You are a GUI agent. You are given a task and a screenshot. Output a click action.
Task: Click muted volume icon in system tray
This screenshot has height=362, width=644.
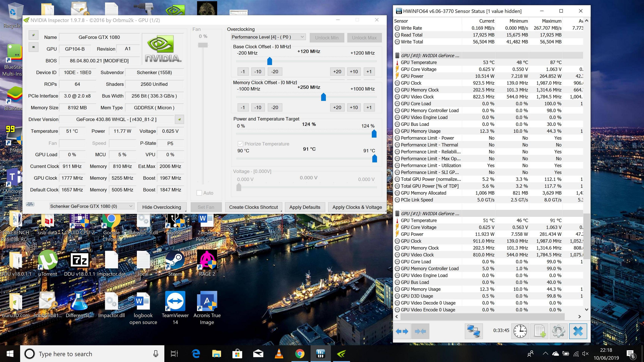click(585, 354)
